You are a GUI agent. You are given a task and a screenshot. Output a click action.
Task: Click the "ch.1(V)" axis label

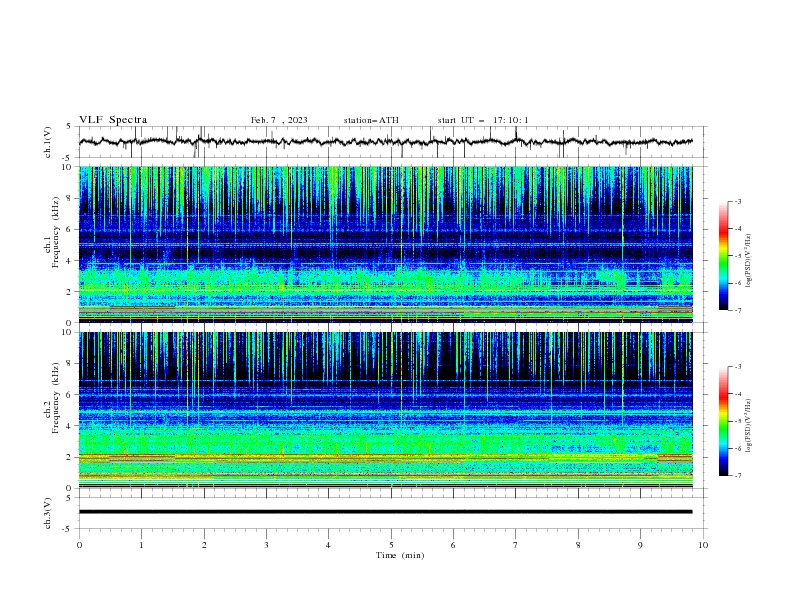48,142
